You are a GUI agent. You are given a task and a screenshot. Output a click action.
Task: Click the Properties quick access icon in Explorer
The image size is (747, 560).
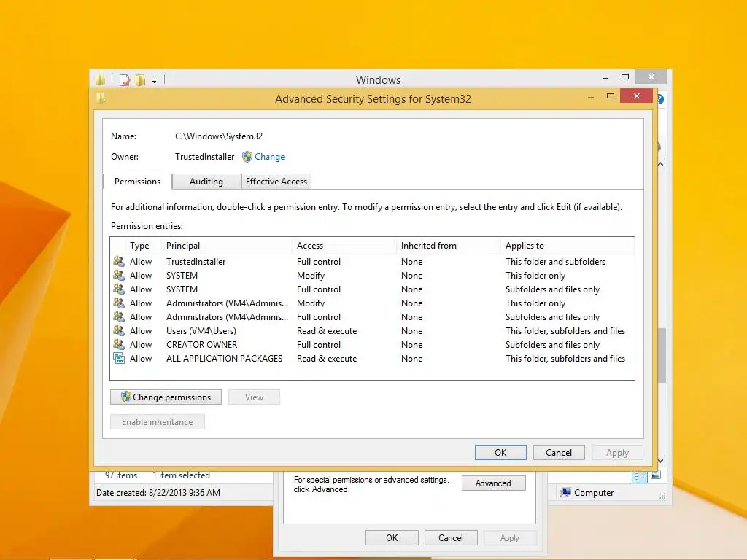click(x=125, y=80)
